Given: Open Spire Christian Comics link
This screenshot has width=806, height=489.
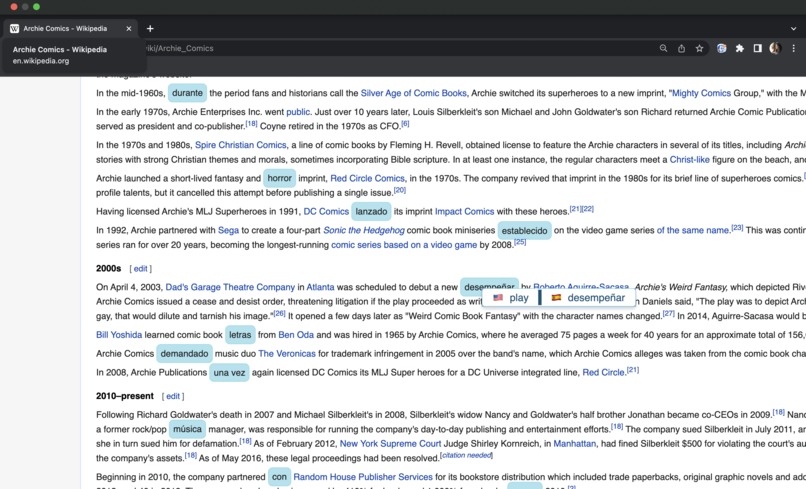Looking at the screenshot, I should 241,145.
